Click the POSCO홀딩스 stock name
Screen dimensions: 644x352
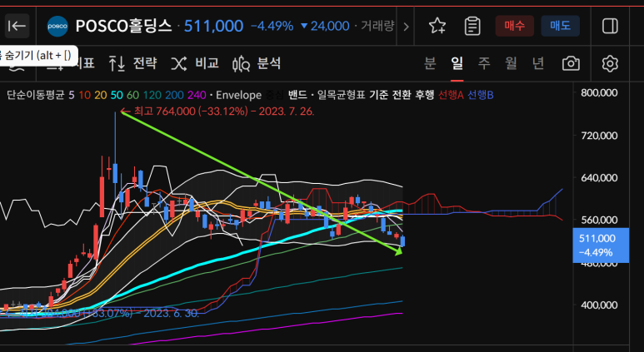click(x=123, y=27)
